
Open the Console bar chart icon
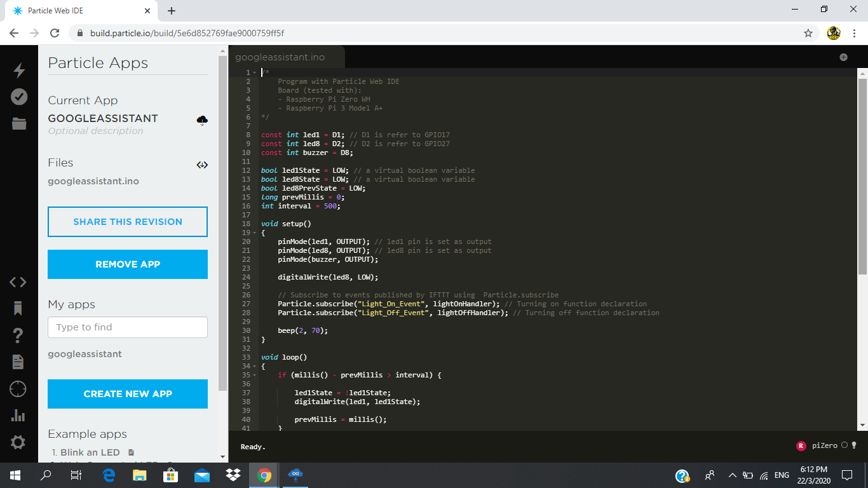pos(18,416)
